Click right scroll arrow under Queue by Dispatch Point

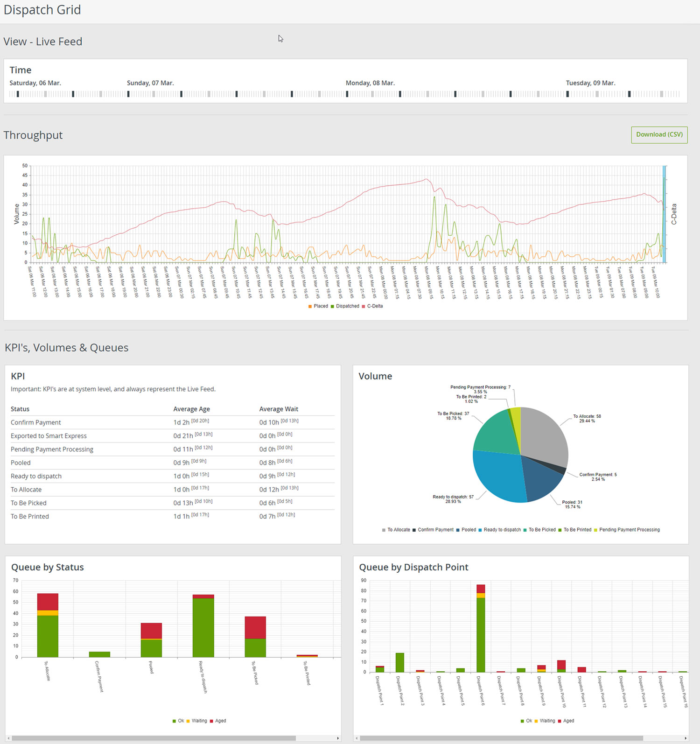tap(686, 738)
